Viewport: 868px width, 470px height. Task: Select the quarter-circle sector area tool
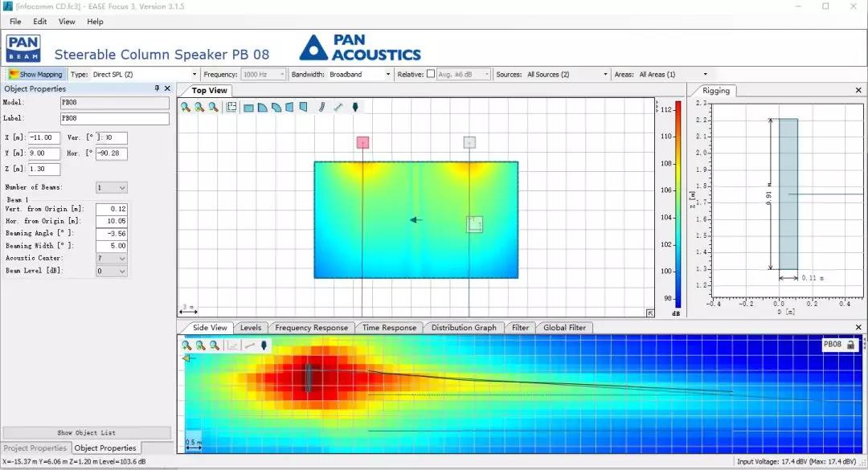pos(262,108)
